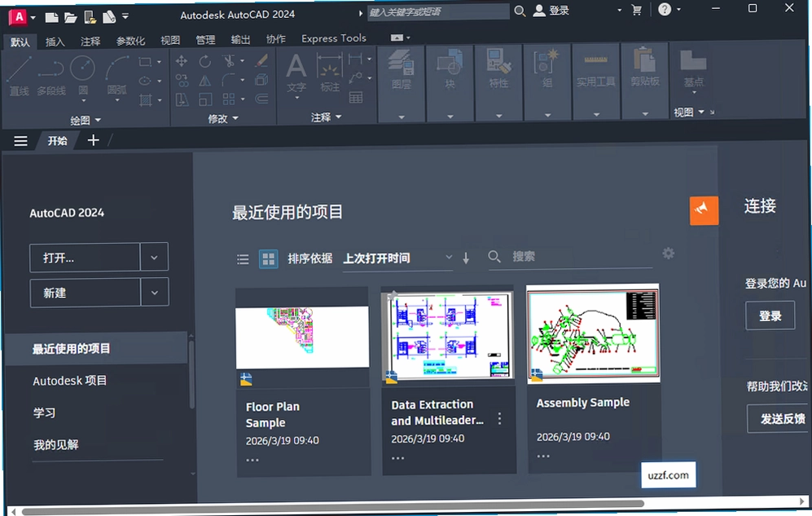The height and width of the screenshot is (516, 812).
Task: Click the Base point (基点) icon
Action: click(x=693, y=68)
